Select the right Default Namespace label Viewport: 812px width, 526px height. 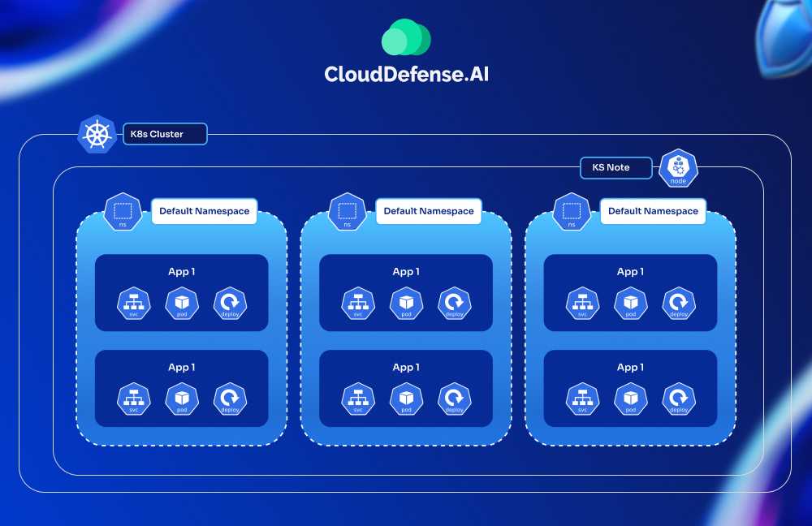click(653, 211)
